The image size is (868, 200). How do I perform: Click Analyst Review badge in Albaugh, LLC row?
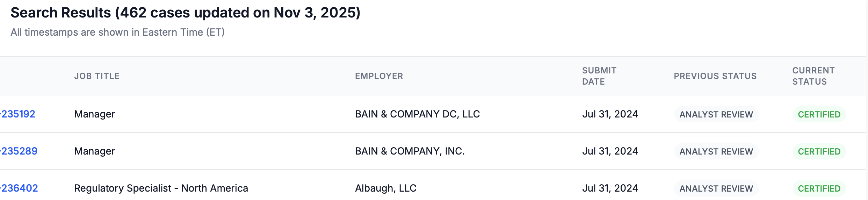tap(716, 188)
